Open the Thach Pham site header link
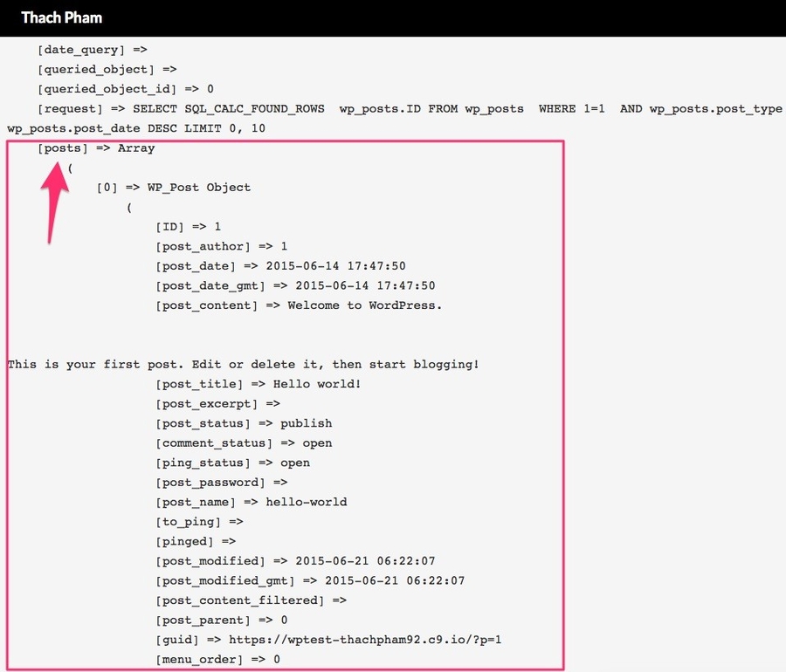 [61, 17]
